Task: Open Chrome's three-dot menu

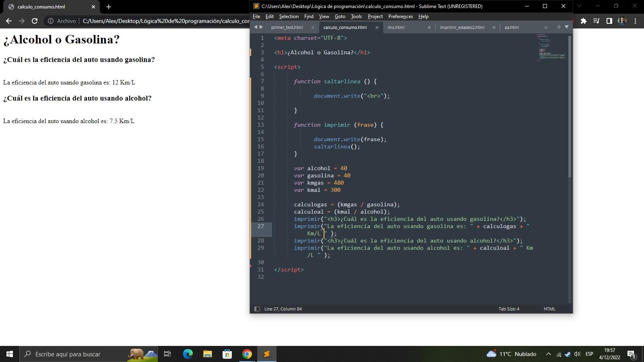Action: coord(636,21)
